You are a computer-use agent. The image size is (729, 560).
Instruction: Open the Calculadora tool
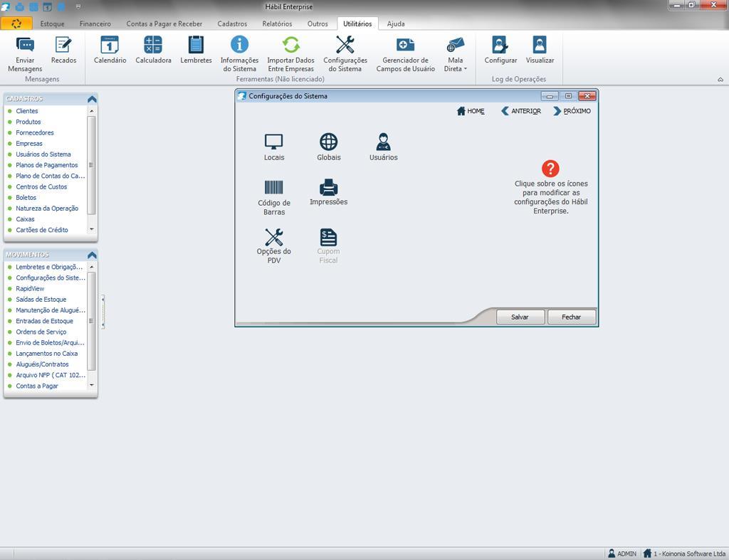(x=153, y=50)
